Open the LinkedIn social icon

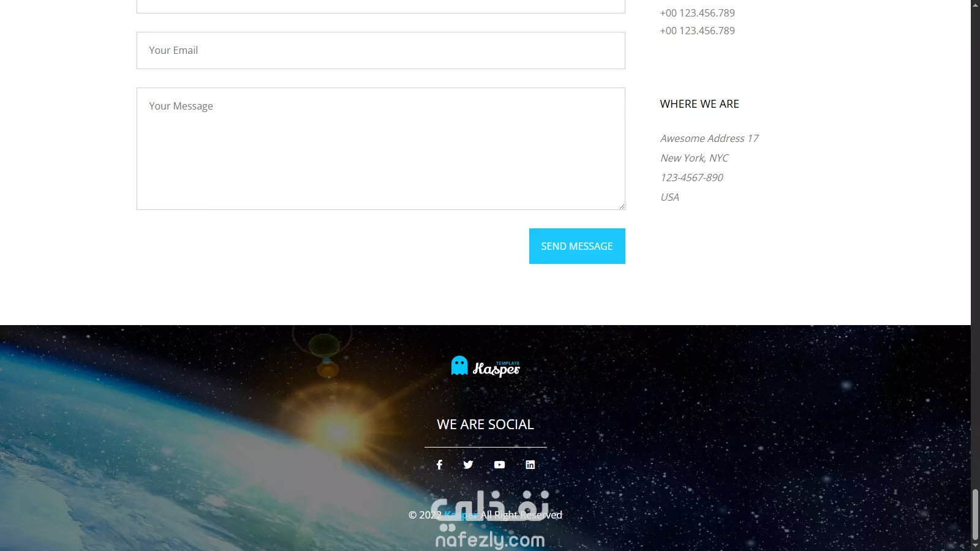click(530, 465)
